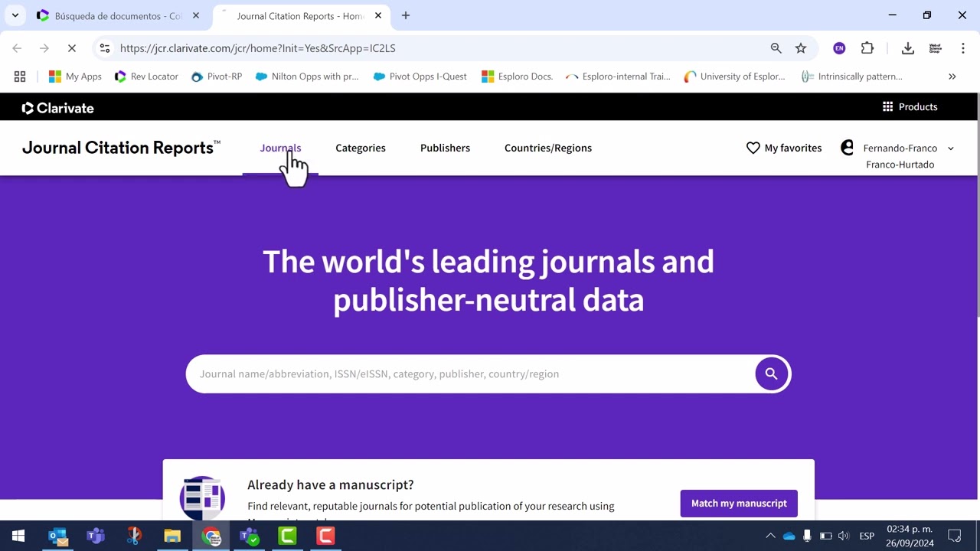980x551 pixels.
Task: Open the Publishers tab
Action: [x=445, y=148]
